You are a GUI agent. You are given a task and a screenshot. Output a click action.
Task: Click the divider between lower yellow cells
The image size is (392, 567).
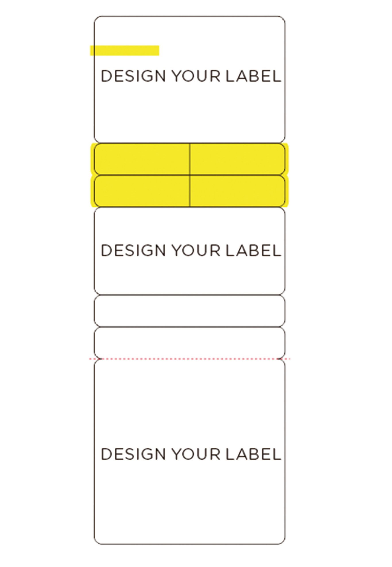pos(190,191)
